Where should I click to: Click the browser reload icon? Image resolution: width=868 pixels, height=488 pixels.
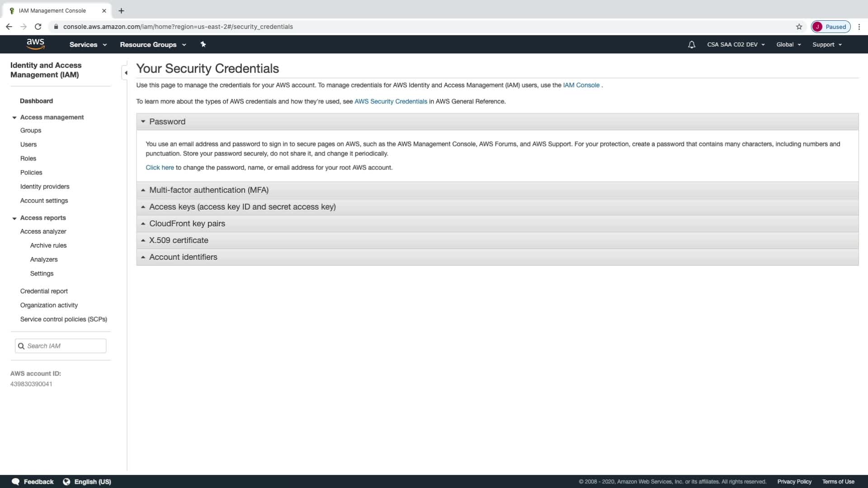click(x=38, y=27)
